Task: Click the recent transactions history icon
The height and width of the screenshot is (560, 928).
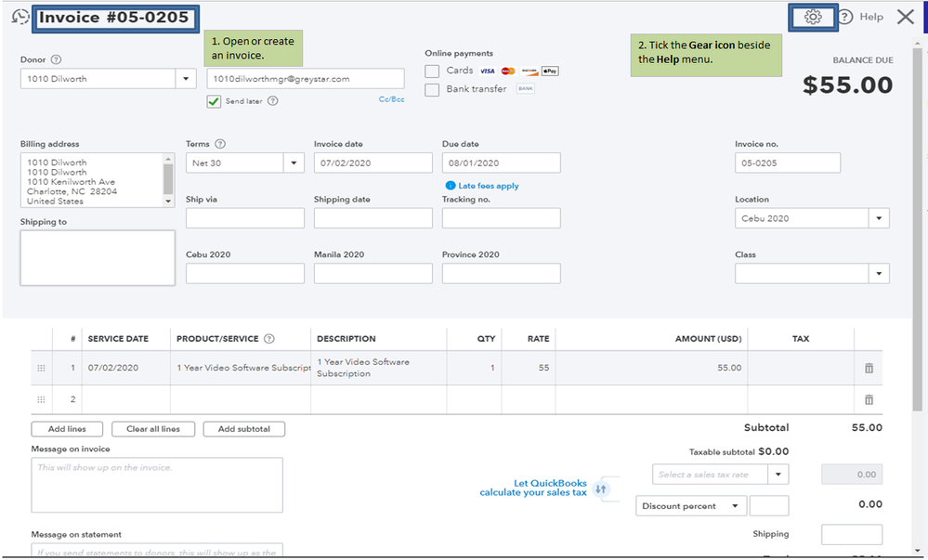Action: pos(20,17)
